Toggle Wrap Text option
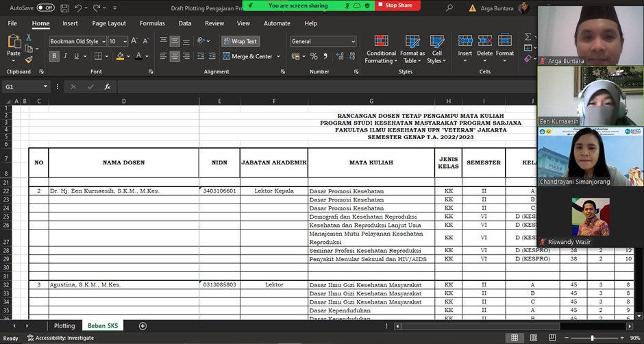The height and width of the screenshot is (344, 644). [x=240, y=41]
